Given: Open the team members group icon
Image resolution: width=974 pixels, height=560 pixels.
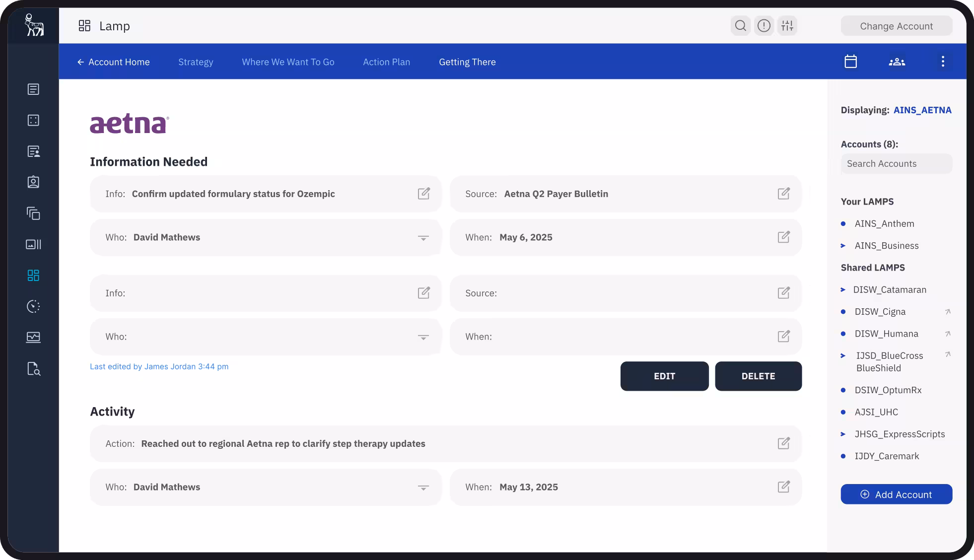Looking at the screenshot, I should point(897,62).
